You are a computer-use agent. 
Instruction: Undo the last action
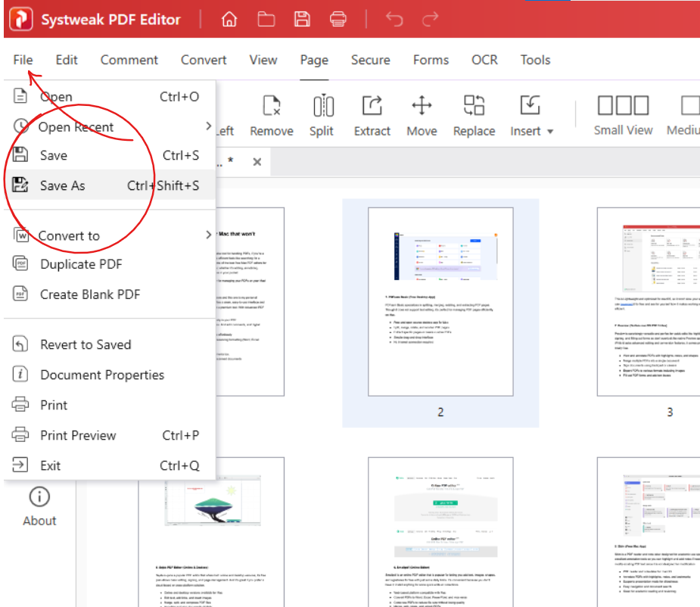tap(393, 19)
